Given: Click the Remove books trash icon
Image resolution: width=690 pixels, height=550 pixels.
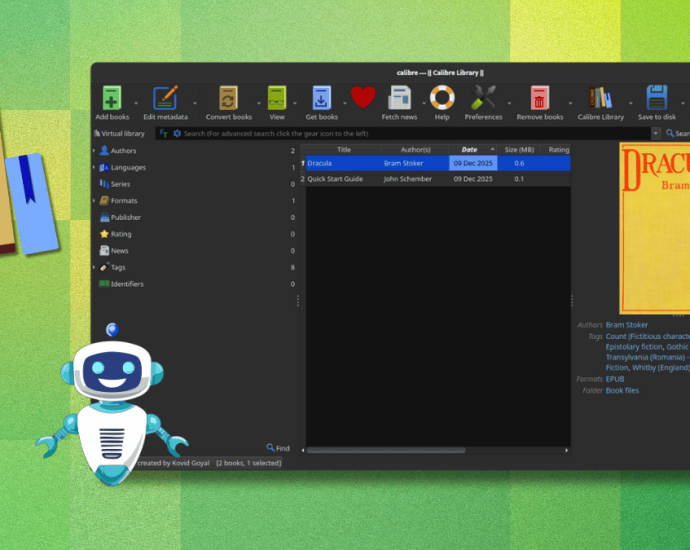Looking at the screenshot, I should click(x=540, y=98).
